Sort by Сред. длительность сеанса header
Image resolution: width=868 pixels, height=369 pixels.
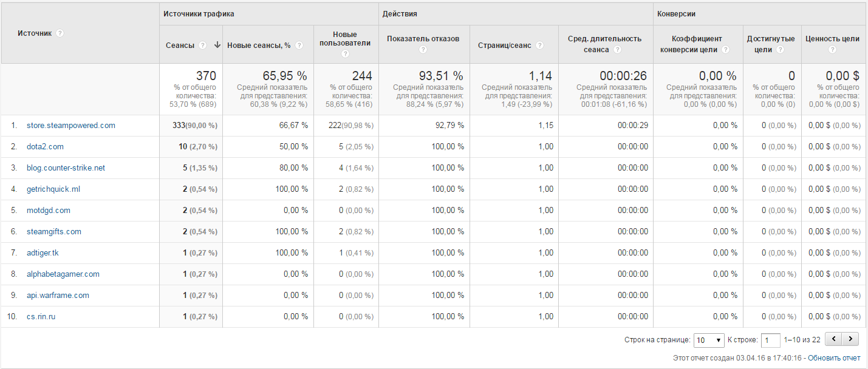pos(604,39)
